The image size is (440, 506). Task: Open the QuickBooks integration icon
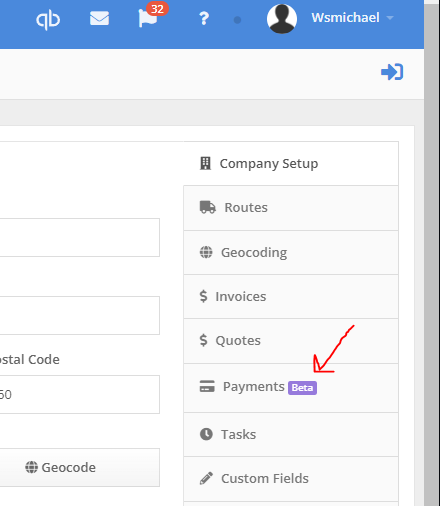coord(48,19)
